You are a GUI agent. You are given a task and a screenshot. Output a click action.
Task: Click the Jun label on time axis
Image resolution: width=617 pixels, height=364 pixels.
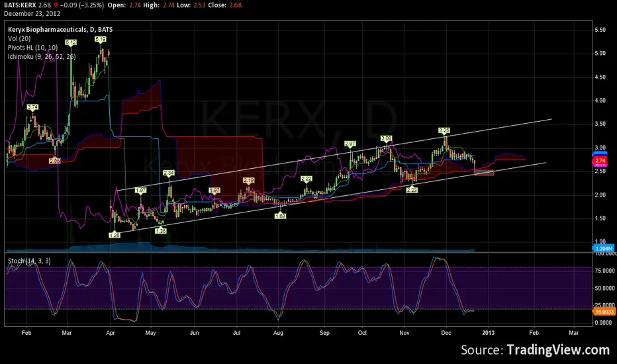[x=195, y=333]
